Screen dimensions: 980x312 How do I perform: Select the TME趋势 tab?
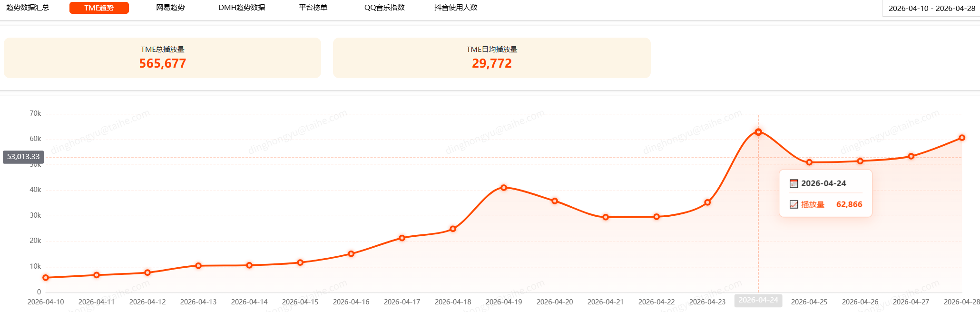point(99,8)
